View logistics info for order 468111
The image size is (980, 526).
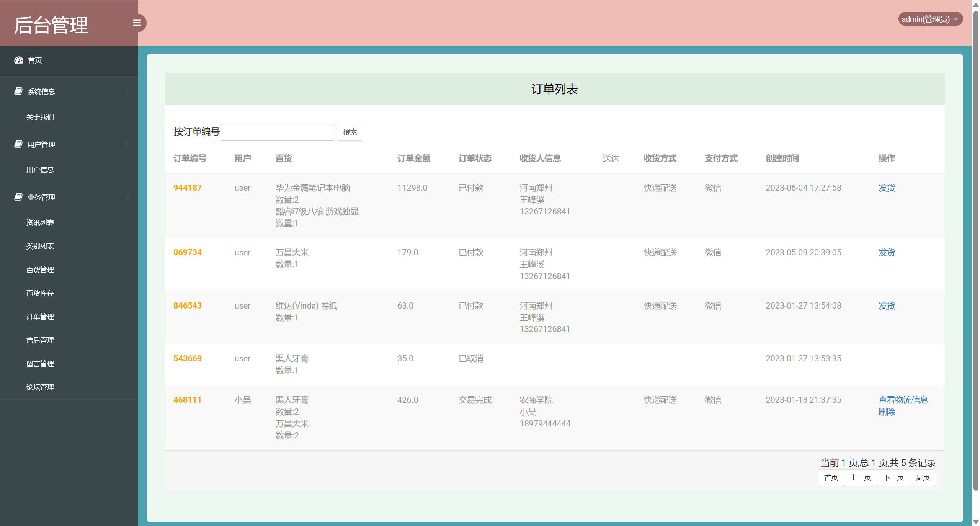click(903, 400)
